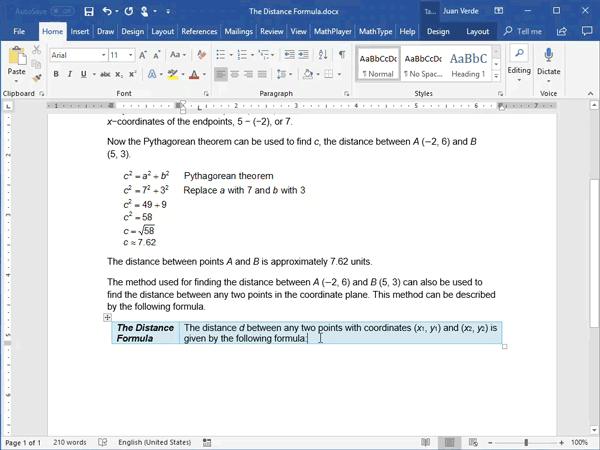Click the Tell me search box

pos(523,31)
